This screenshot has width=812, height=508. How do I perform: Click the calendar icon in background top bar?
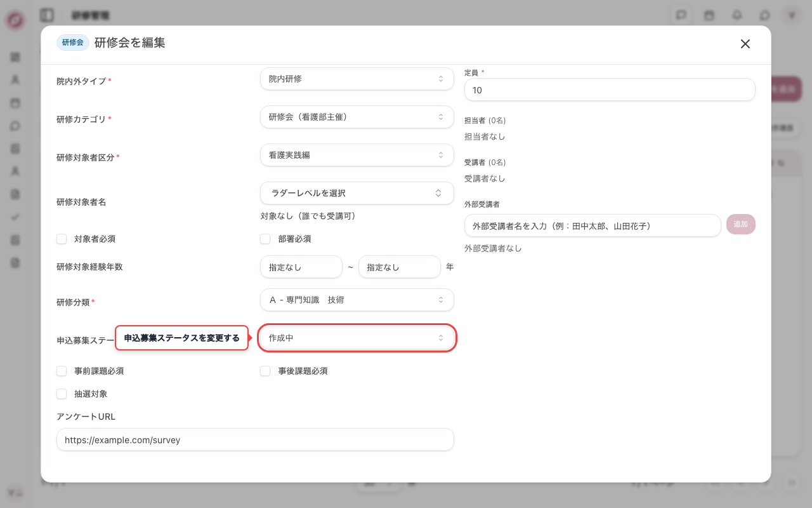[709, 15]
